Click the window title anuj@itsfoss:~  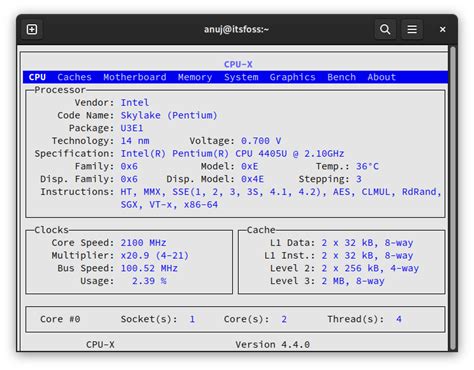236,30
